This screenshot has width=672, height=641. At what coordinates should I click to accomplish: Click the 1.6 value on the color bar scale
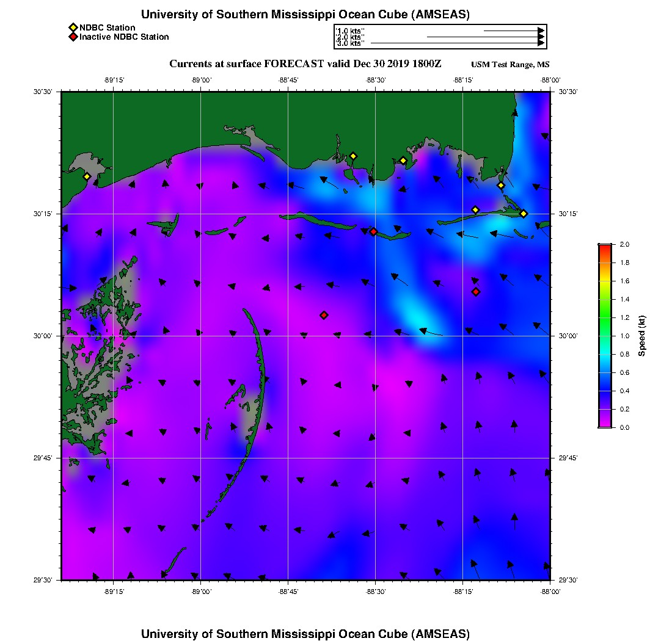624,281
